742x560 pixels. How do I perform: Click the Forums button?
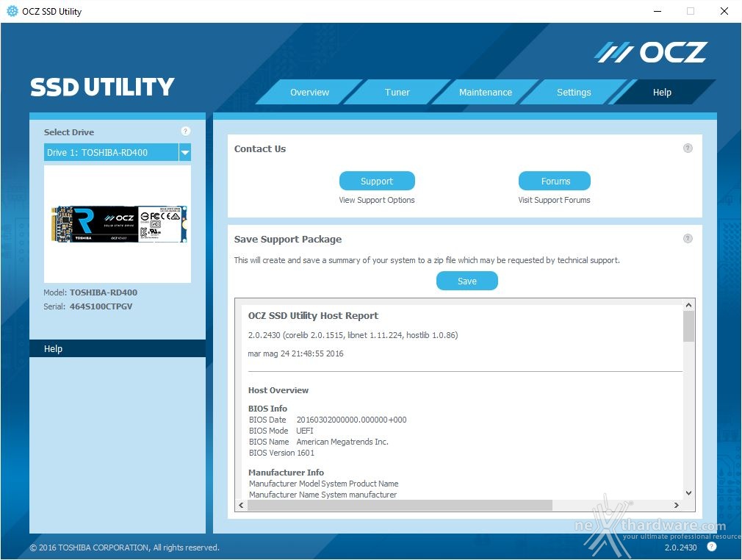(555, 181)
